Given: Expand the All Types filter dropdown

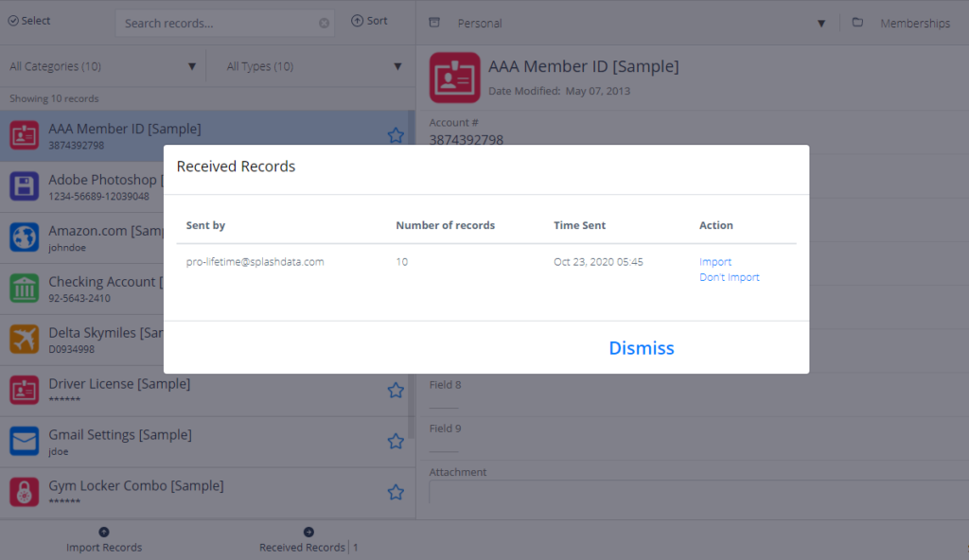Looking at the screenshot, I should point(314,66).
